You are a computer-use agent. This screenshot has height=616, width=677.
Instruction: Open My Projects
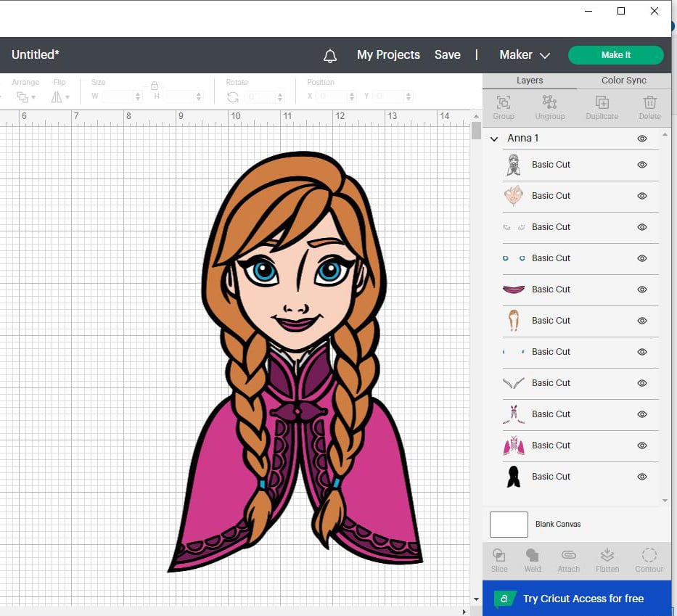tap(388, 55)
